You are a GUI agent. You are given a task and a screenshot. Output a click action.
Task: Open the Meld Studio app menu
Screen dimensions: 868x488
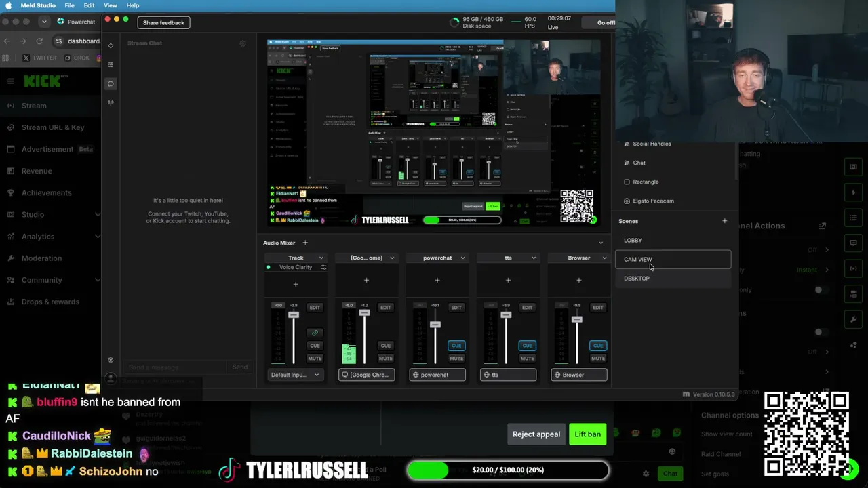pyautogui.click(x=38, y=5)
